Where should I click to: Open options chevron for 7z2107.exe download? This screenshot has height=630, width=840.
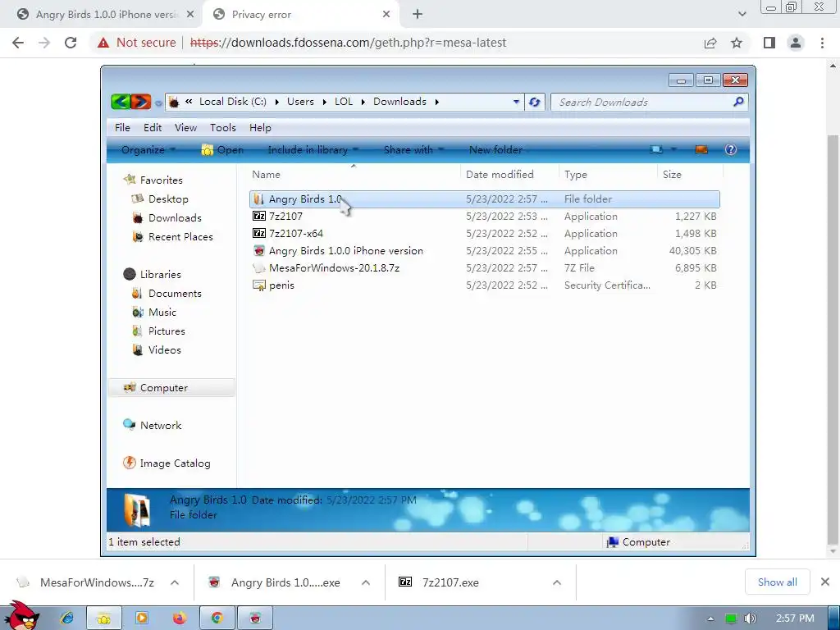coord(557,582)
